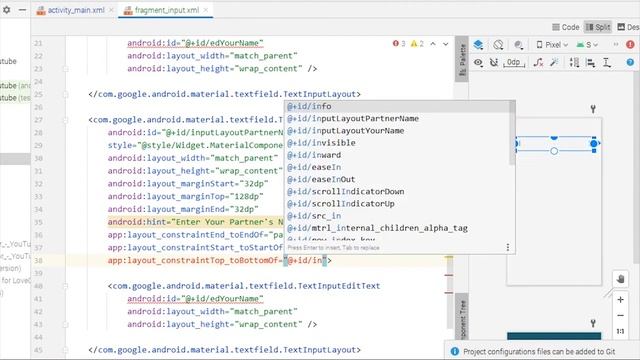Open the completion popup more options dots
640x360 pixels.
pyautogui.click(x=508, y=247)
